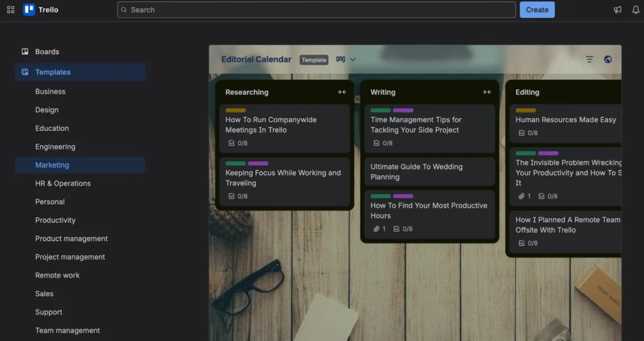Click the search magnifier icon
The image size is (644, 341).
(124, 10)
